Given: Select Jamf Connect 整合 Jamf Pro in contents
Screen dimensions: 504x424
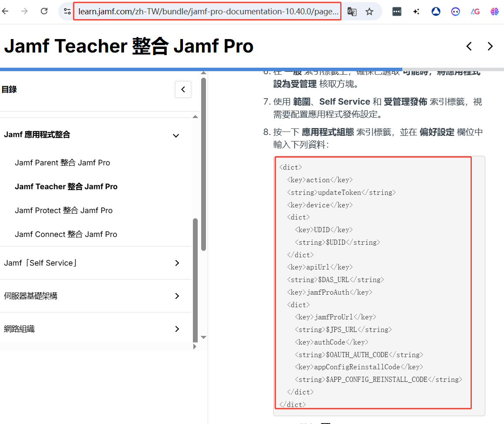Looking at the screenshot, I should [x=66, y=234].
